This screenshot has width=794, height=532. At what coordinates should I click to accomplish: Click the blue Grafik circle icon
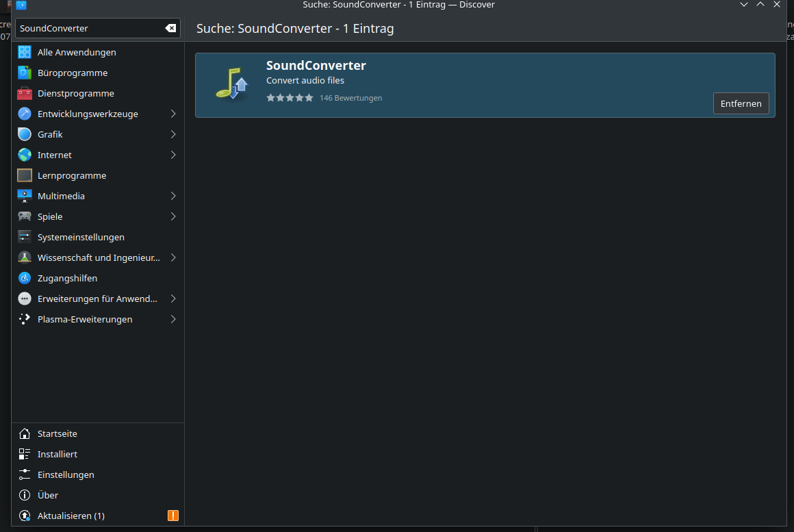[x=25, y=134]
